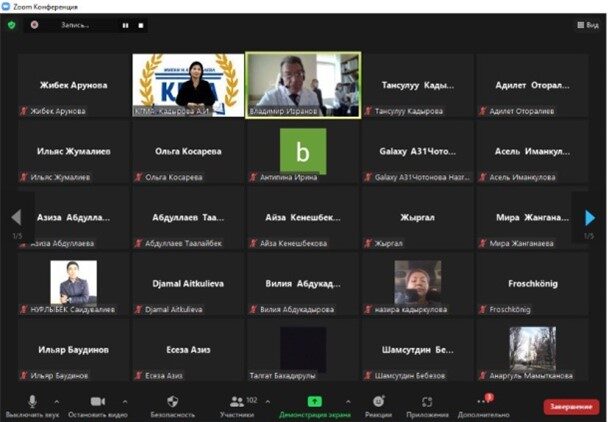Open the Reactions menu
This screenshot has width=608, height=422.
378,402
